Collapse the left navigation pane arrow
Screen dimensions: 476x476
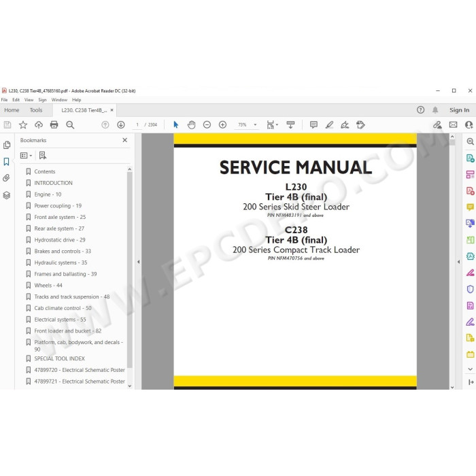click(139, 262)
